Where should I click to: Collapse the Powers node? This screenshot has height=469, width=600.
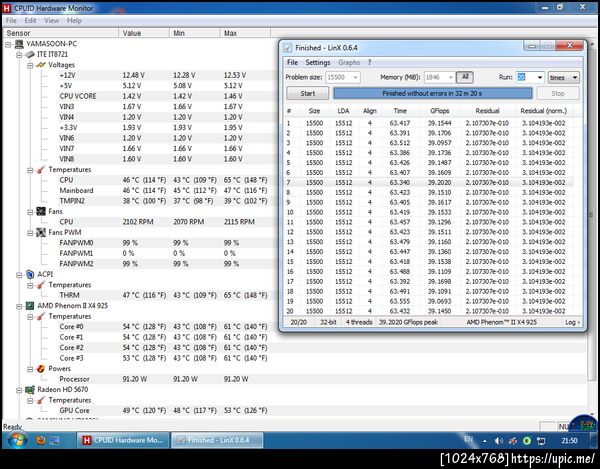point(30,369)
